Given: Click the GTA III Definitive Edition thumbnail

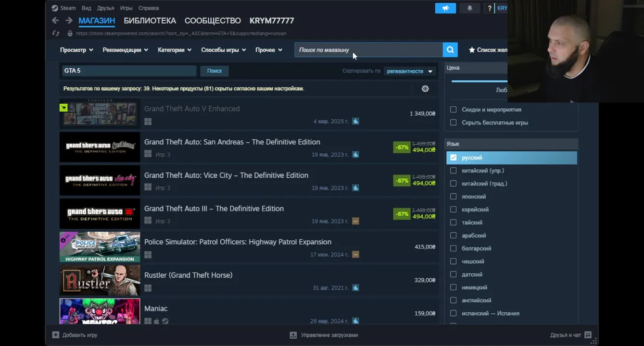Looking at the screenshot, I should [x=100, y=214].
